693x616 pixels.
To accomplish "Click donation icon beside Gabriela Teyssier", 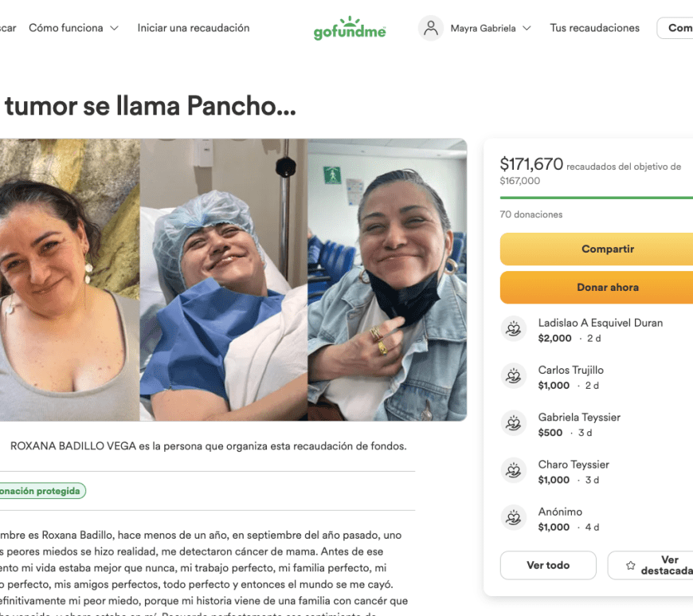I will pyautogui.click(x=513, y=424).
